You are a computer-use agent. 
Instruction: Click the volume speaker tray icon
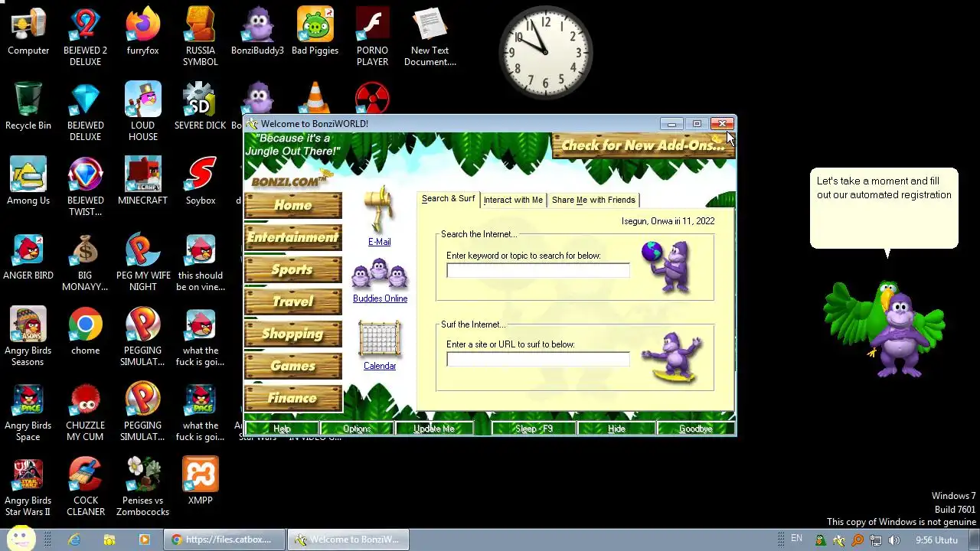pos(894,540)
